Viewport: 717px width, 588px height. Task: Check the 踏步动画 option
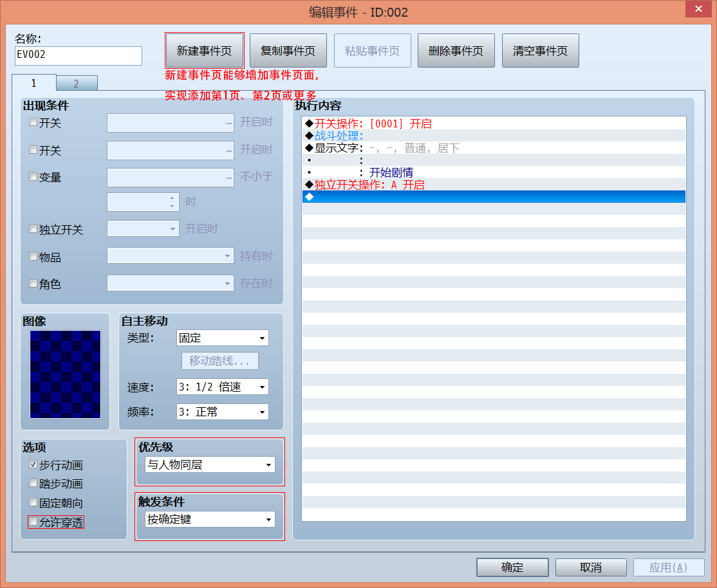[x=33, y=483]
